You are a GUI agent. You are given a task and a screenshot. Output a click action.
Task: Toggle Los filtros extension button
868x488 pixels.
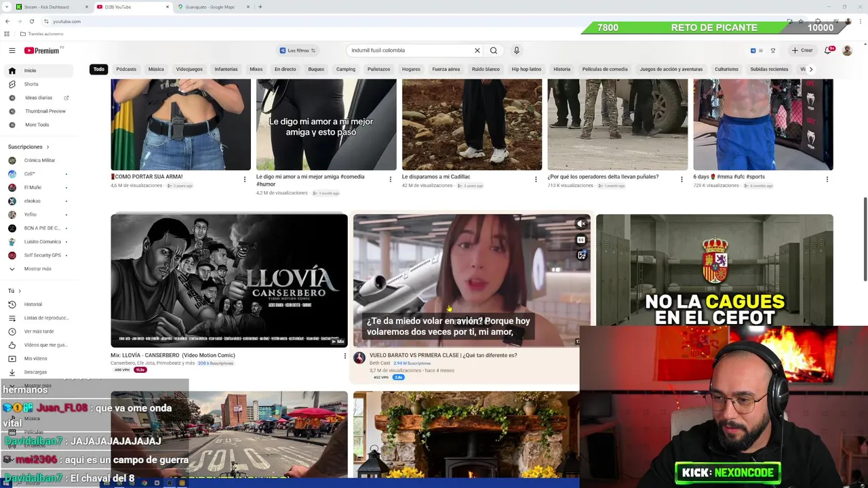(298, 50)
